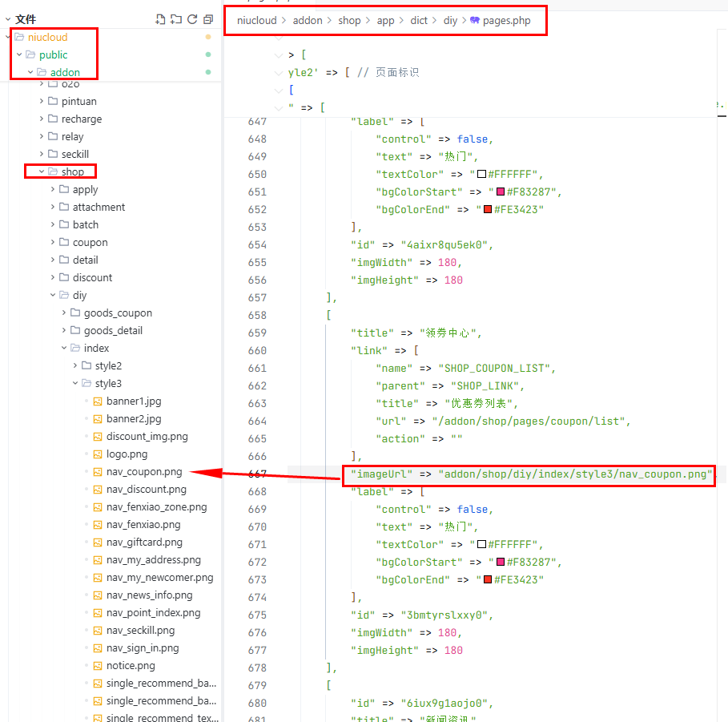Open nav_news_info.png file
Screen dimensions: 728x722
click(149, 595)
